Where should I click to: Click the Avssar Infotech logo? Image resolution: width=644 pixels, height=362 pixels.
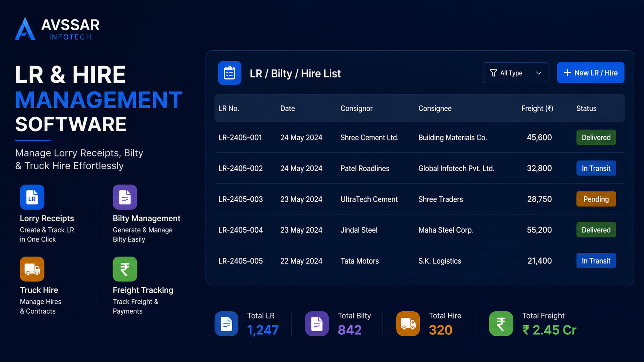tap(57, 29)
